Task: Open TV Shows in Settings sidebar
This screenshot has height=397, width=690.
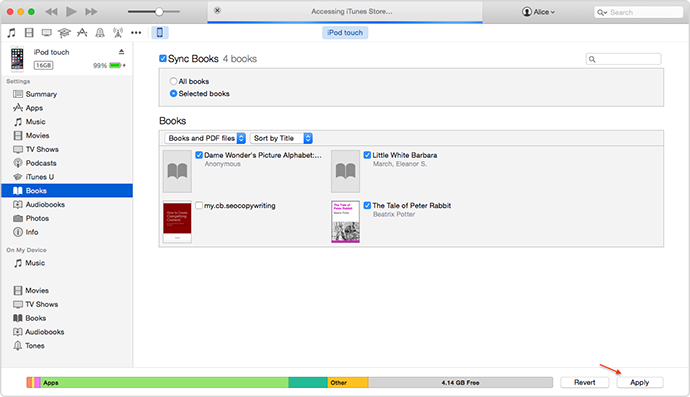Action: 66,149
